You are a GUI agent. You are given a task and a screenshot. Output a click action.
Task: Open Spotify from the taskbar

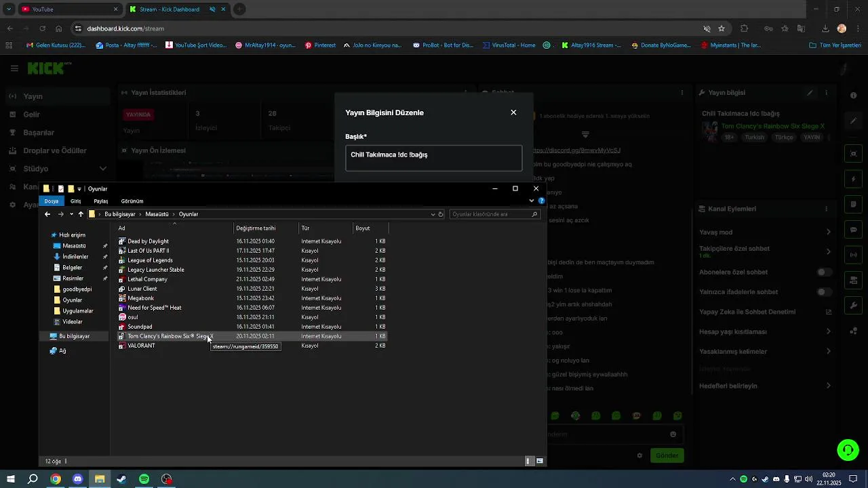point(144,479)
